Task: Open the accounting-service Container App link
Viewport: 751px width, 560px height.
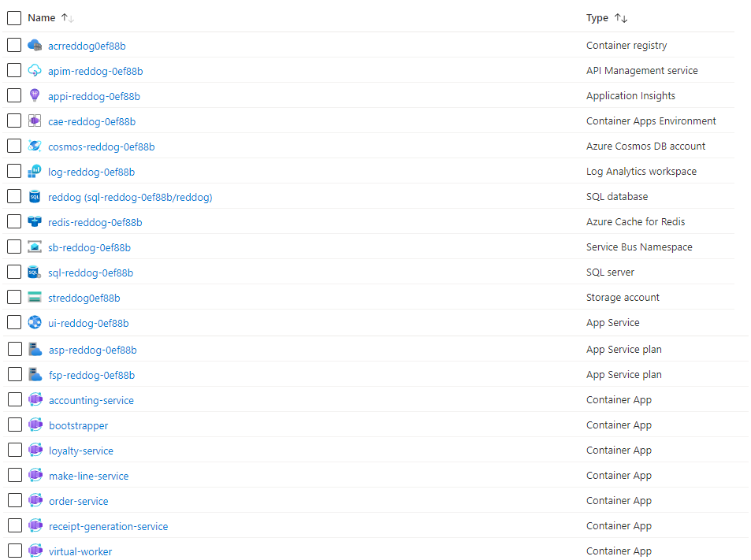Action: 91,401
